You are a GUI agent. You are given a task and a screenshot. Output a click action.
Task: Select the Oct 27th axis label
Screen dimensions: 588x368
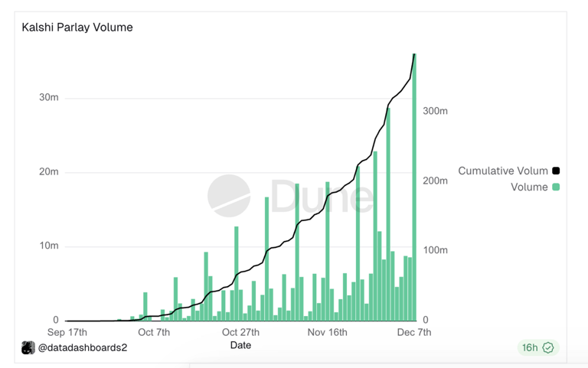coord(240,332)
